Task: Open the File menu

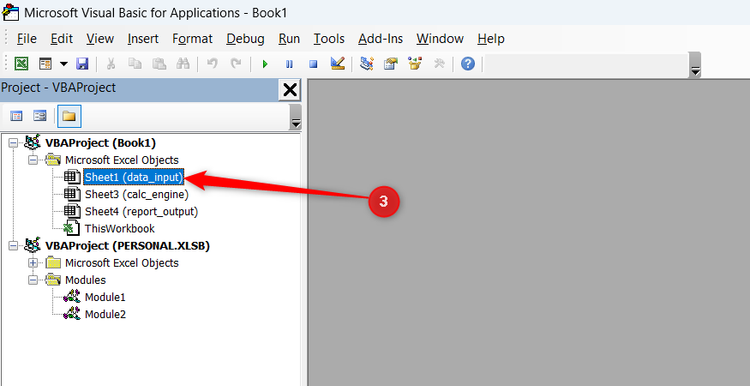Action: 26,39
